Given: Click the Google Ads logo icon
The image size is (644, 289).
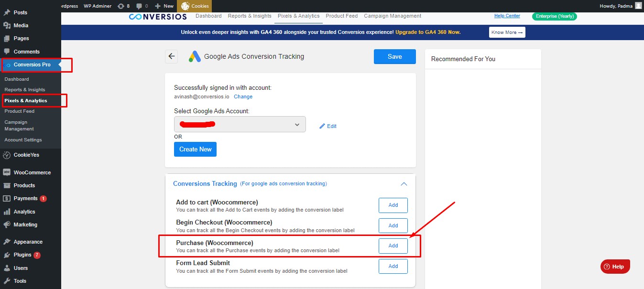Looking at the screenshot, I should point(195,56).
